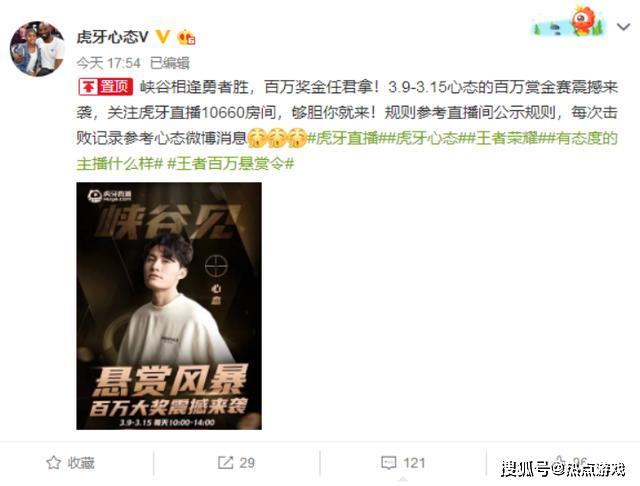Image resolution: width=640 pixels, height=486 pixels.
Task: Click the 已编辑 edited label
Action: pos(170,63)
